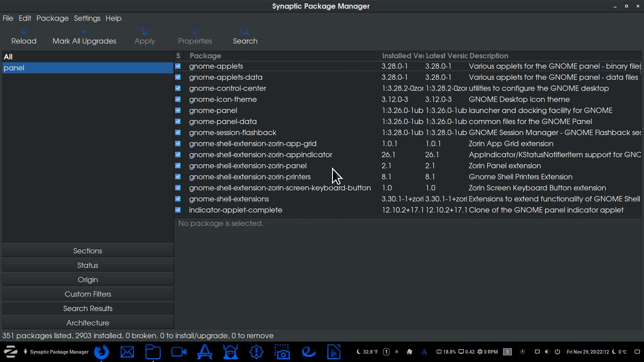Viewport: 644px width, 362px height.
Task: Open the Zorin start menu icon
Action: [x=11, y=352]
